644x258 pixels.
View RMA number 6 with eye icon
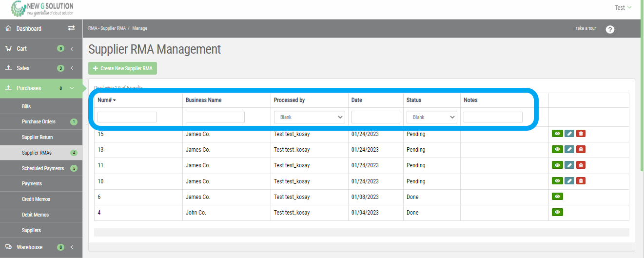(557, 197)
